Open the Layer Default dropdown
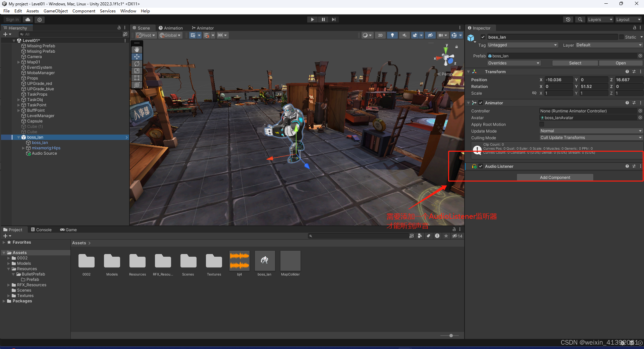Image resolution: width=644 pixels, height=349 pixels. click(x=609, y=45)
